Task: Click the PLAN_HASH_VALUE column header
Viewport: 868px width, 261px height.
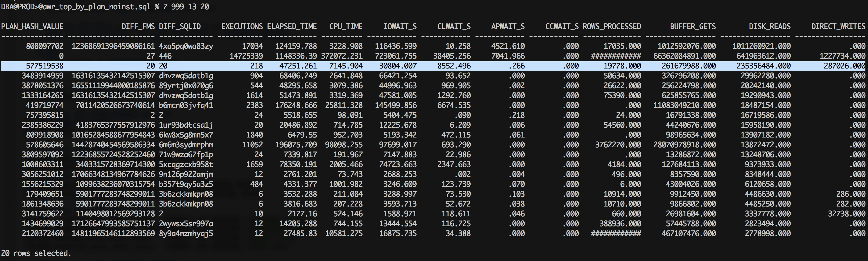Action: pos(32,26)
